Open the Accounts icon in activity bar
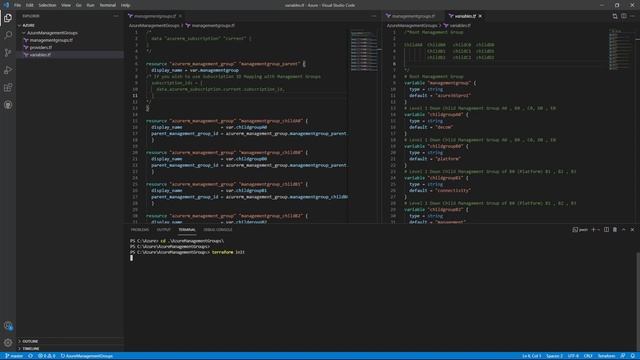Screen dimensions: 640x360 [x=8, y=326]
